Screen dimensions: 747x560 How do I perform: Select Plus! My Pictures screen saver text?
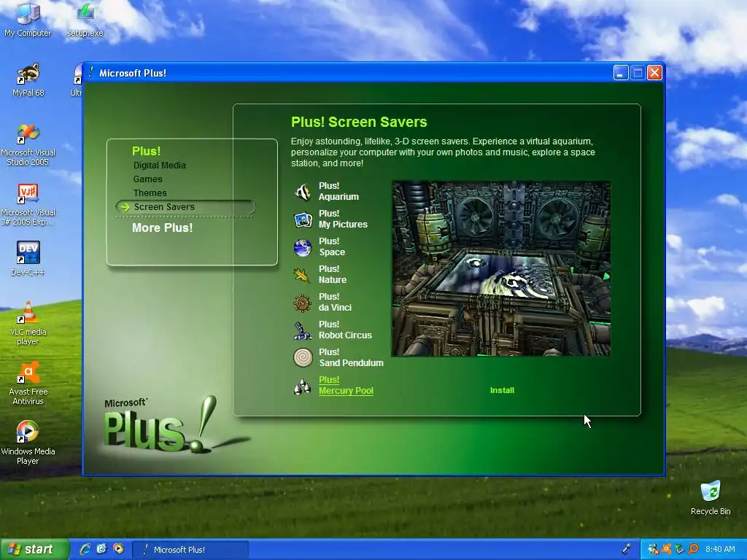[x=343, y=219]
